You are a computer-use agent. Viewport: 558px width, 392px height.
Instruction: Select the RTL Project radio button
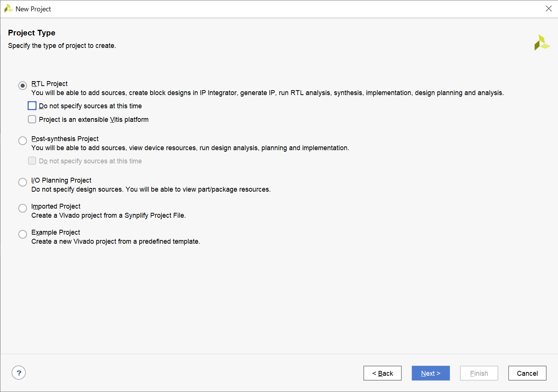23,86
